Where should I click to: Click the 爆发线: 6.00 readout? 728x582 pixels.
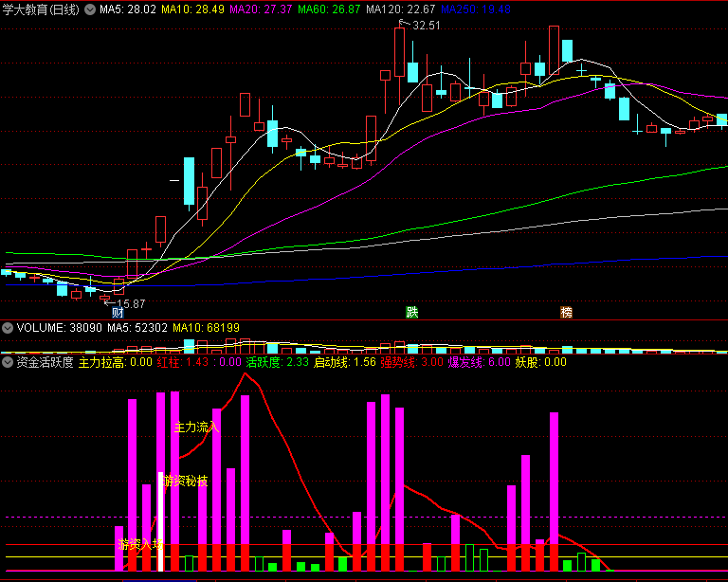(x=480, y=362)
